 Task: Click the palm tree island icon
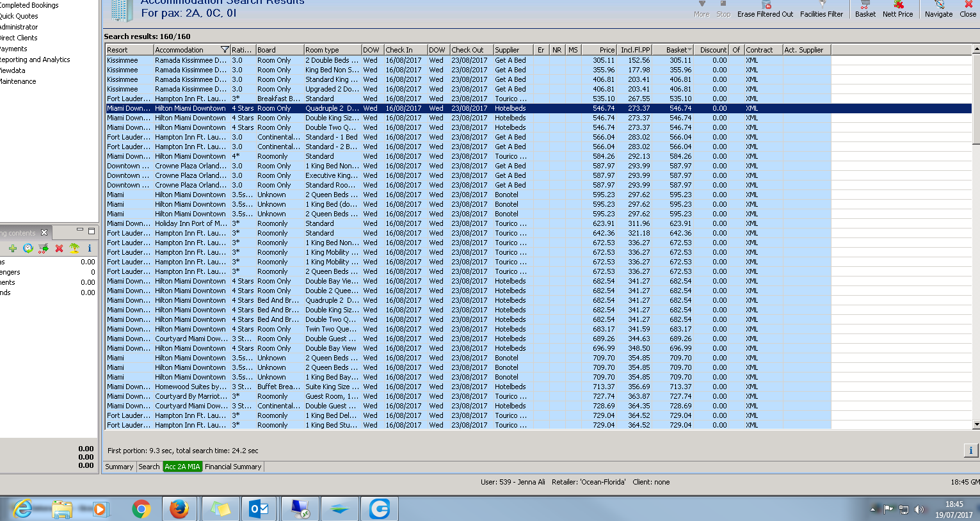tap(74, 248)
